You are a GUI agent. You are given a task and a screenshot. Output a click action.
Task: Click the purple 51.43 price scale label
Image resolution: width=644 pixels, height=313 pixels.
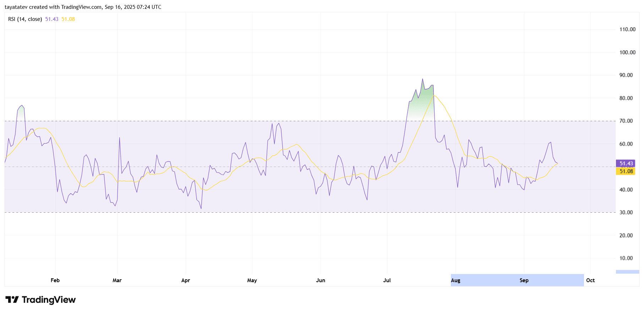625,163
